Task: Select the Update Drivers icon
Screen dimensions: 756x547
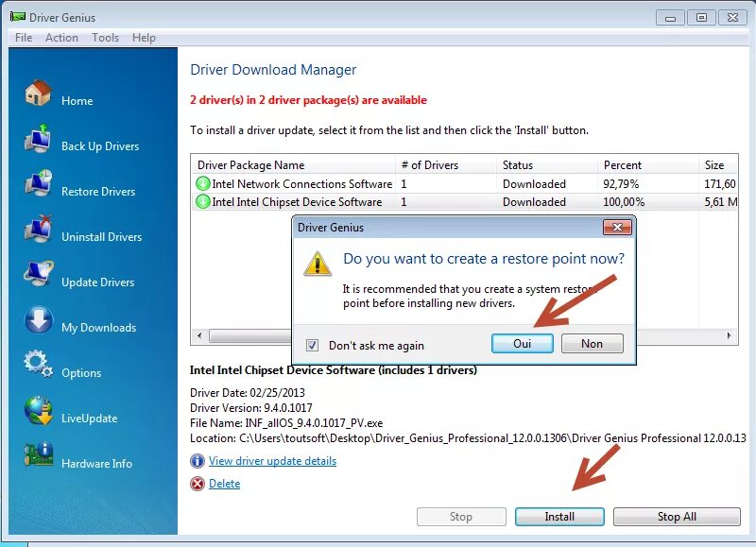Action: (x=38, y=274)
